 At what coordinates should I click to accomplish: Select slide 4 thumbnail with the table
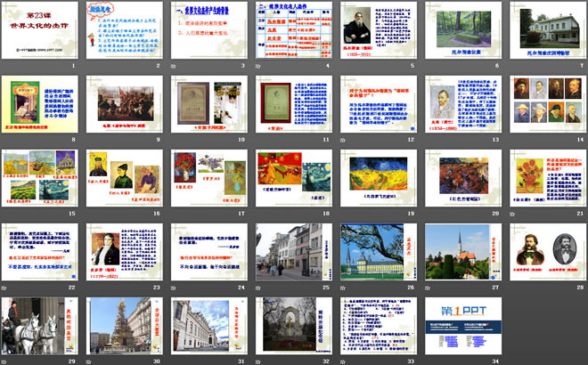[294, 30]
